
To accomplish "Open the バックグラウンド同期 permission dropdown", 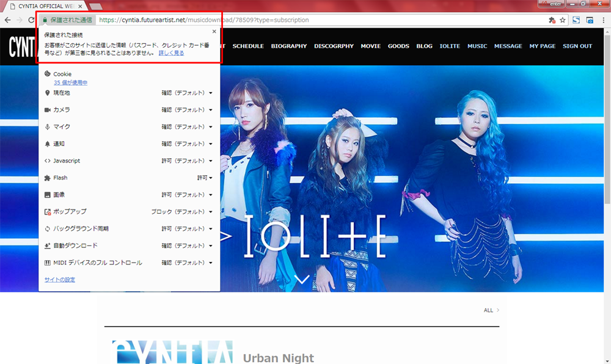I will [187, 228].
